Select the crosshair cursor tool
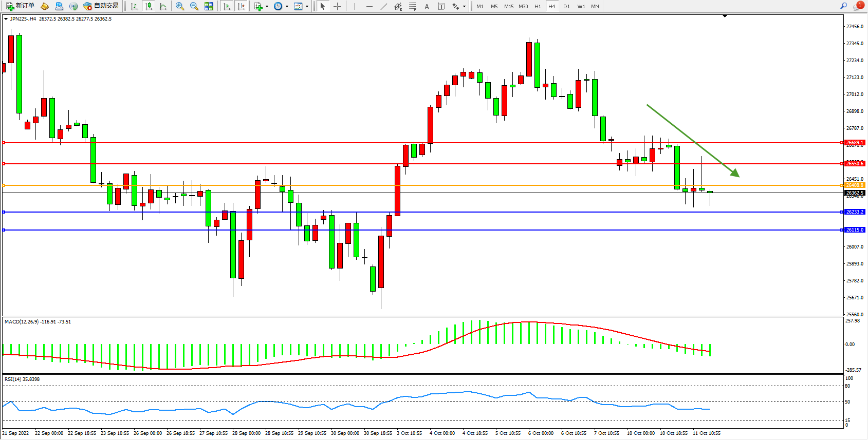 pos(337,6)
